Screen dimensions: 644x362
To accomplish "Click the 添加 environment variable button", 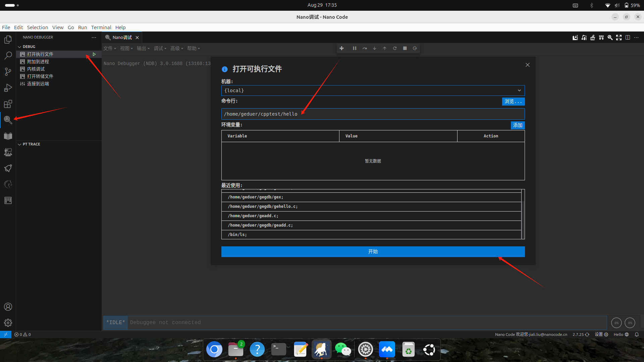I will 518,125.
